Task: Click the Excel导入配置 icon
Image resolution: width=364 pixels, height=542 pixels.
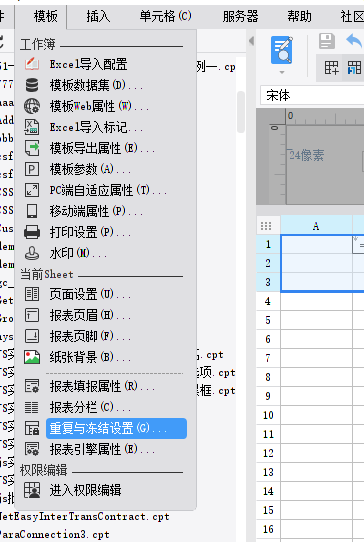Action: [32, 64]
